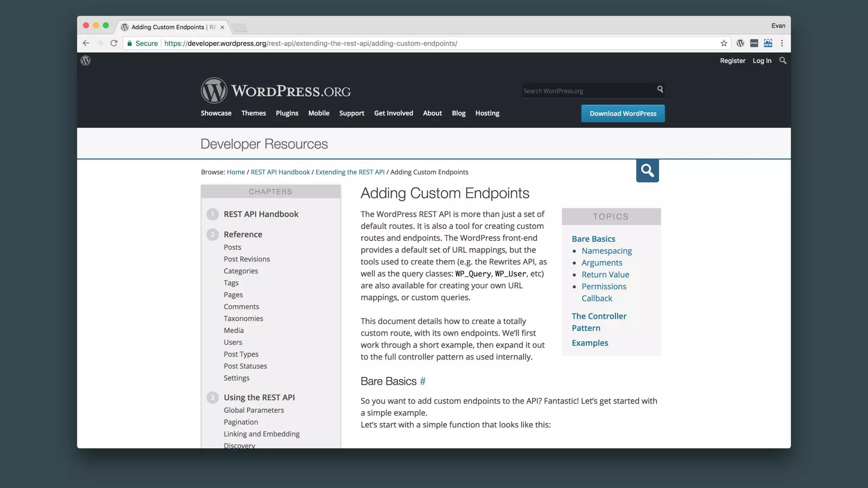Submit WordPress.org search magnifier icon
Screen dimensions: 868x488
point(660,89)
